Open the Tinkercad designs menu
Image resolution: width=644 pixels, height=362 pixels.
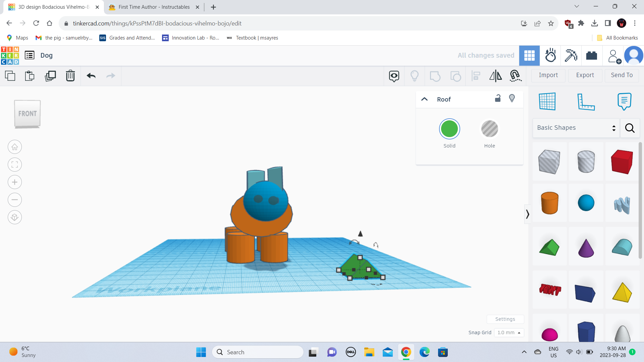coord(30,55)
